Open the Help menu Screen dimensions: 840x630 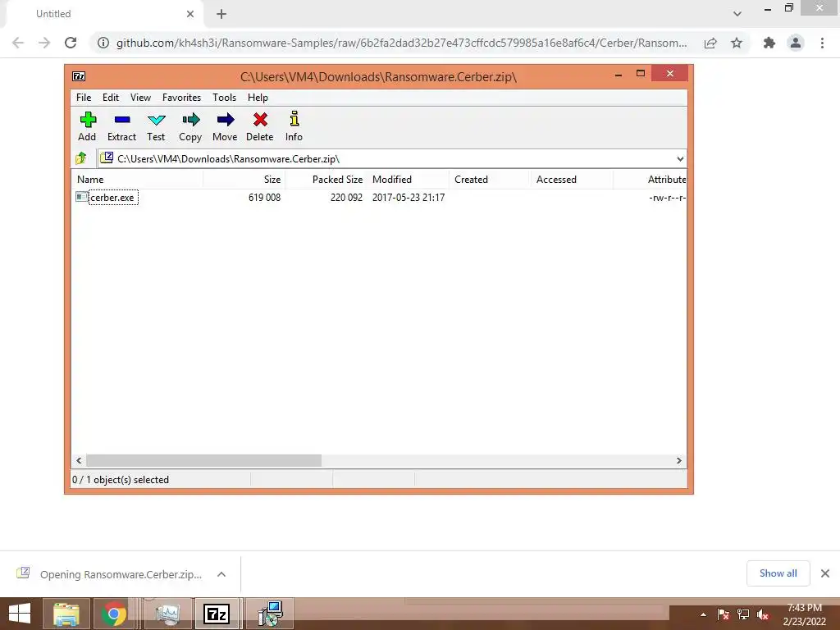pos(258,98)
